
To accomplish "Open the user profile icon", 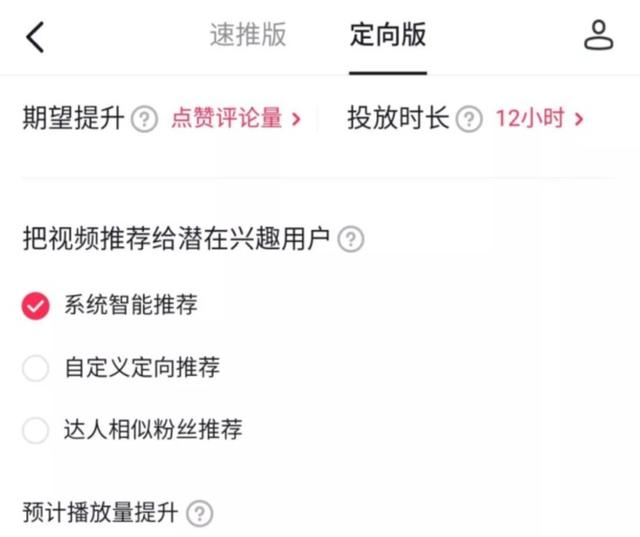I will [x=598, y=36].
